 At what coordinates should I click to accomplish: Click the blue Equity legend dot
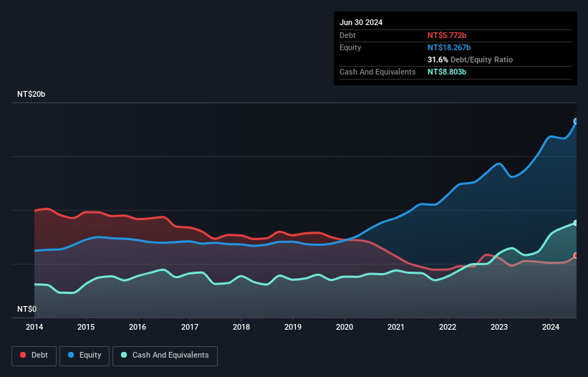71,355
